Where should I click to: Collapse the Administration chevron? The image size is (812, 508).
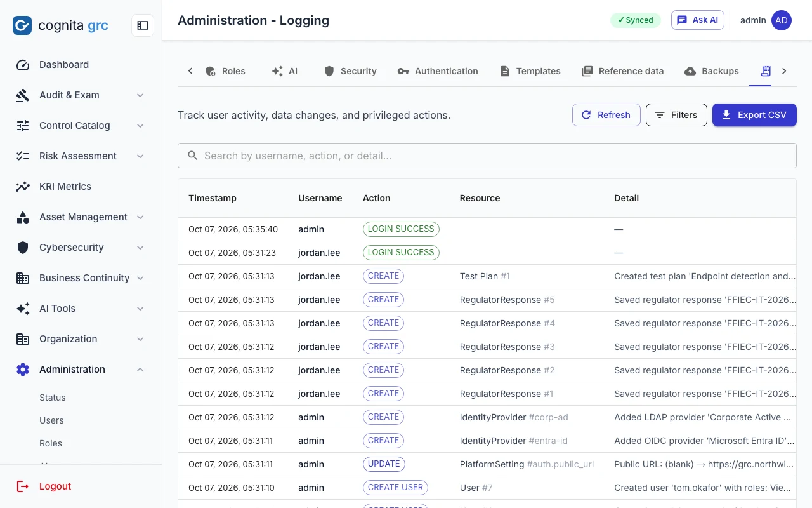click(x=140, y=370)
